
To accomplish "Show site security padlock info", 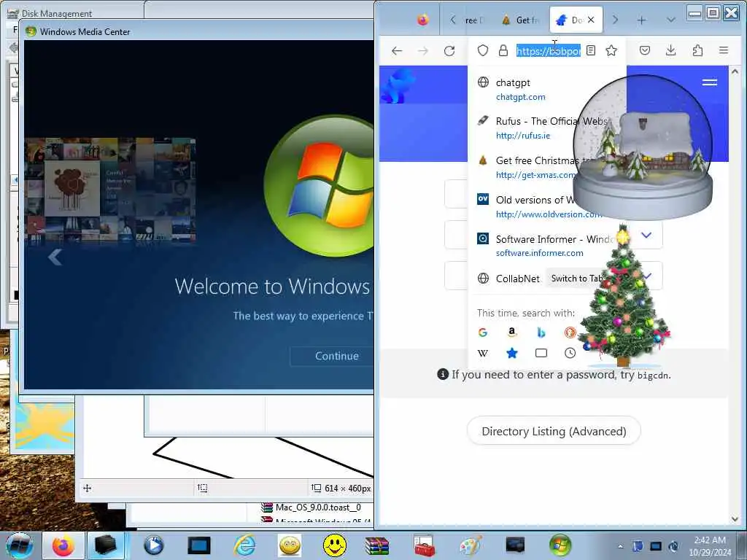I will coord(503,50).
